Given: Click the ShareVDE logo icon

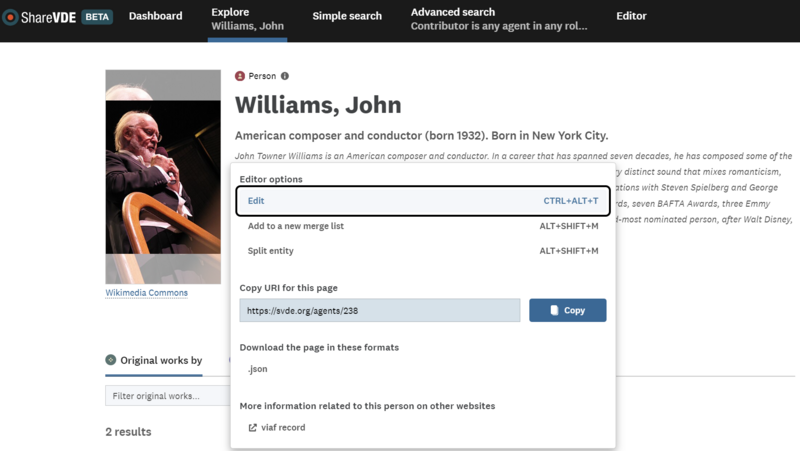Looking at the screenshot, I should coord(10,17).
